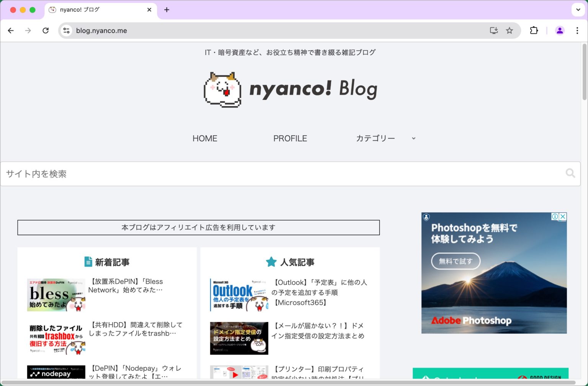Reload the page with the refresh icon
Viewport: 588px width, 386px height.
pyautogui.click(x=46, y=30)
